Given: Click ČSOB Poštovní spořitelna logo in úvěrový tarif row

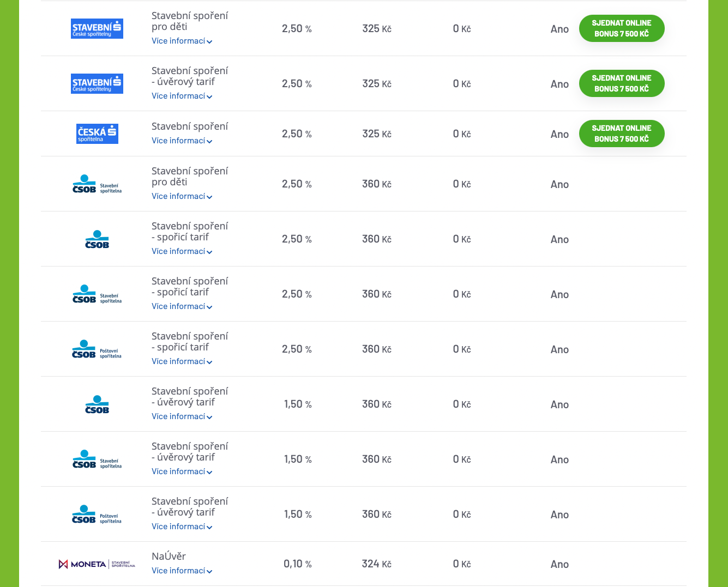Looking at the screenshot, I should 97,515.
